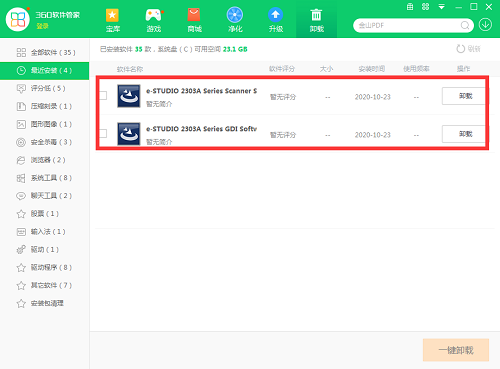Screen dimensions: 500x369
Task: Click "e-STUDIO 2303A Series GDI Softv" name
Action: (x=202, y=129)
